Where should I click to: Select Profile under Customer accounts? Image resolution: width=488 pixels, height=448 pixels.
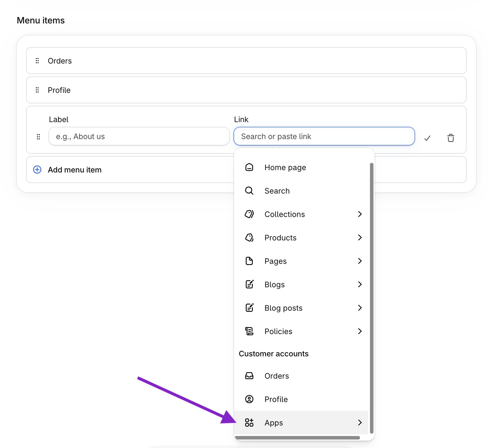(x=301, y=399)
